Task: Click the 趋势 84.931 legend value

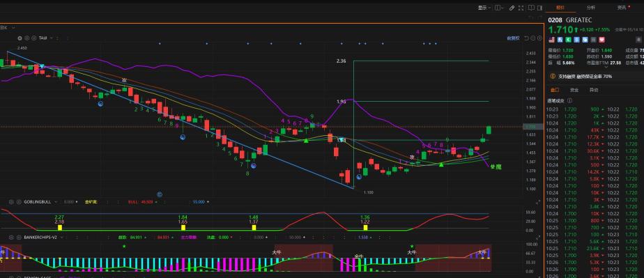Action: coord(130,237)
